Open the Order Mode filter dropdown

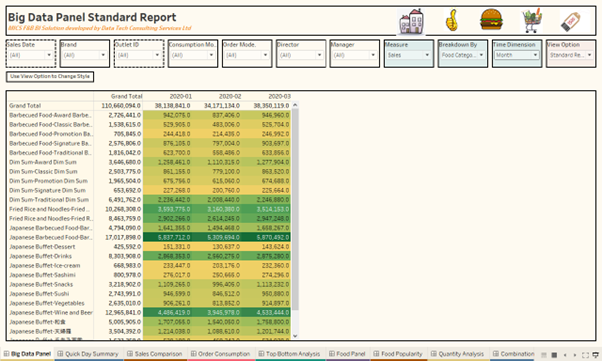247,55
